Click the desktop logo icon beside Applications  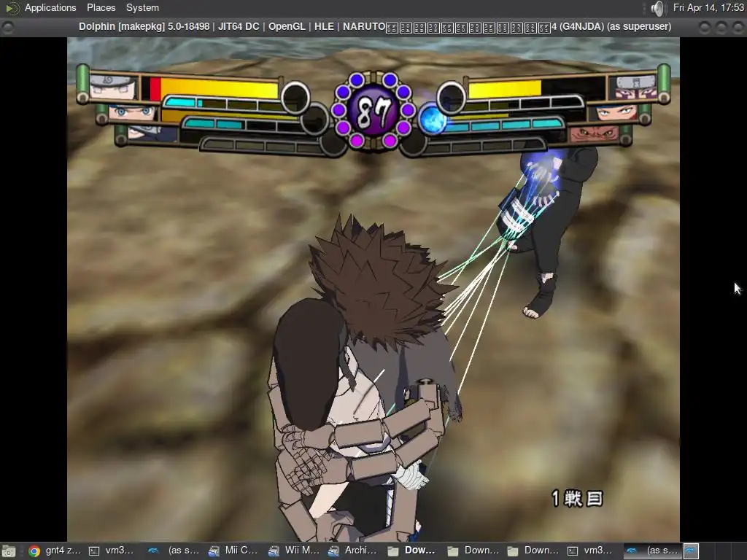click(x=12, y=7)
